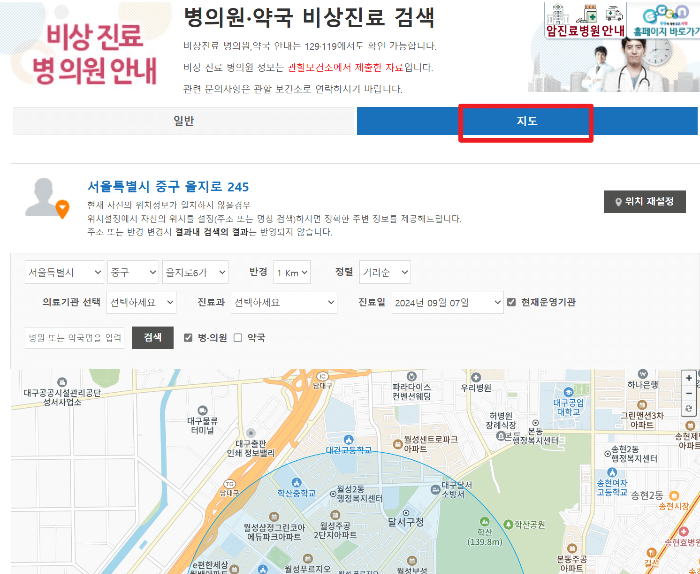Click 송현2동 행정복지센터 marker
700x574 pixels.
pos(608,453)
